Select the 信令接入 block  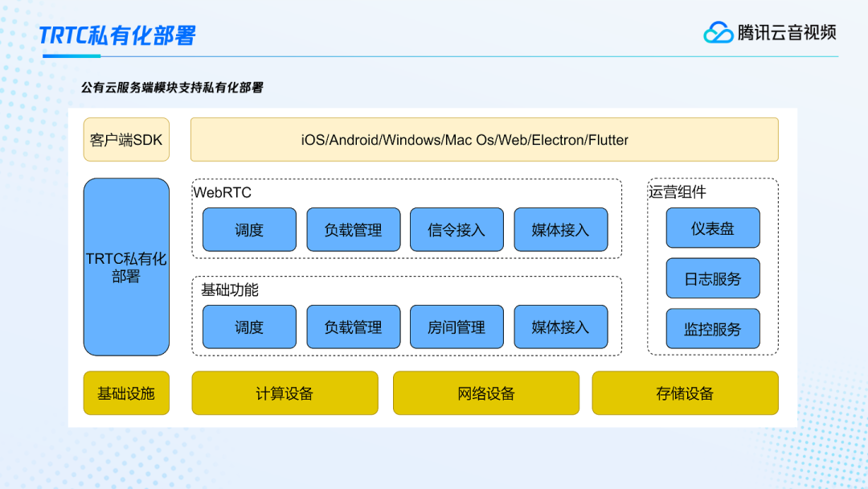coord(457,230)
